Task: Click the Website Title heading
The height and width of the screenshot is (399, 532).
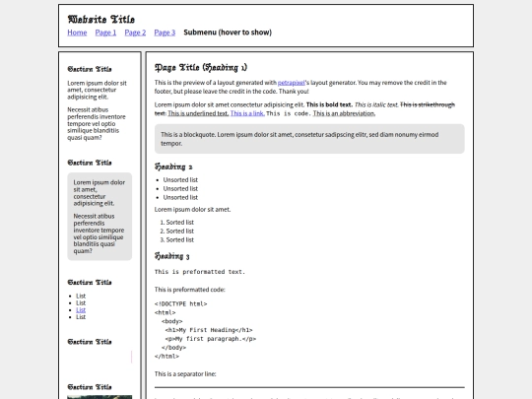Action: pyautogui.click(x=101, y=20)
